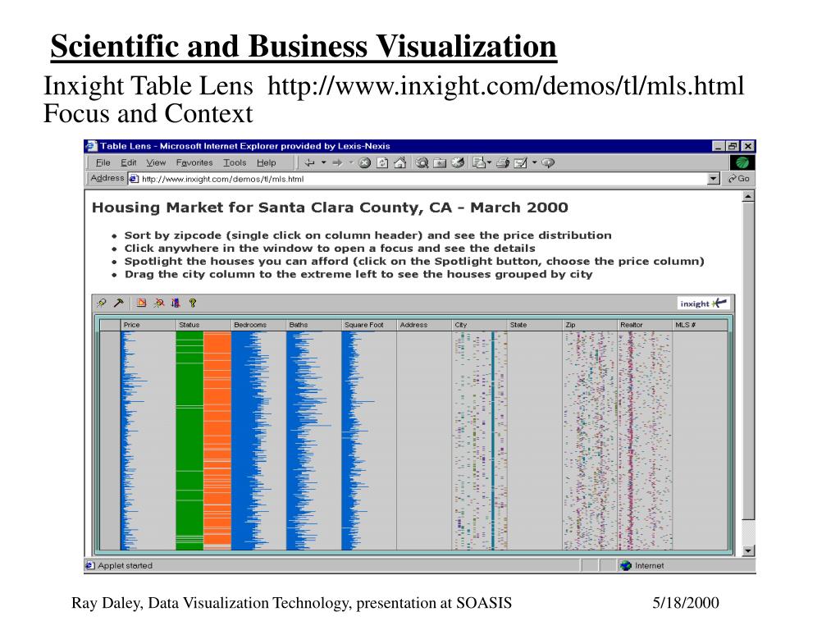The height and width of the screenshot is (630, 840).
Task: Click the green Status column bar
Action: click(189, 441)
